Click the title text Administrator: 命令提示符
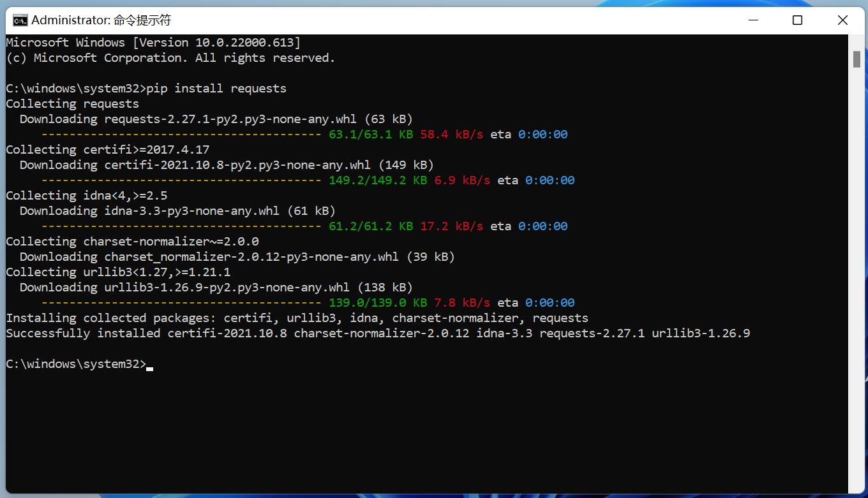868x498 pixels. [102, 20]
